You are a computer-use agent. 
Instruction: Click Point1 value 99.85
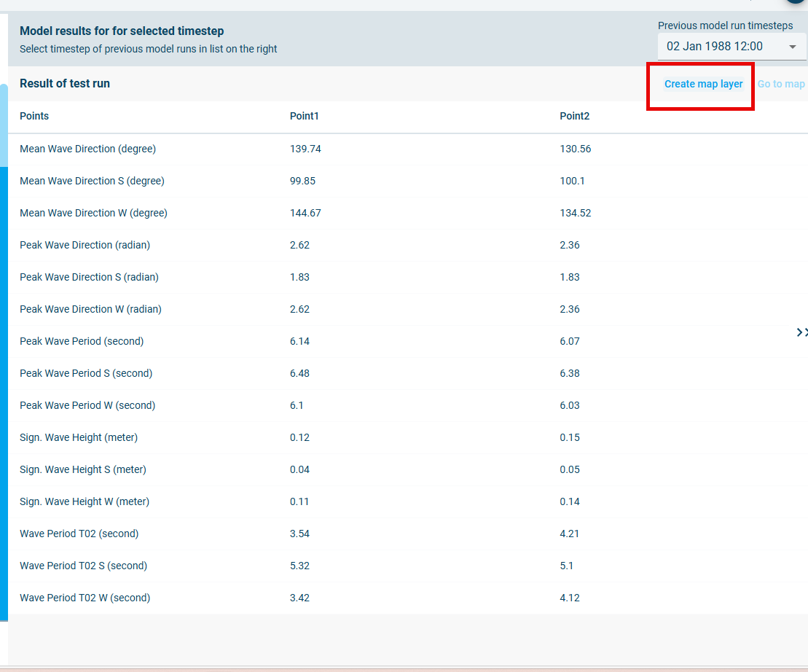pyautogui.click(x=302, y=181)
